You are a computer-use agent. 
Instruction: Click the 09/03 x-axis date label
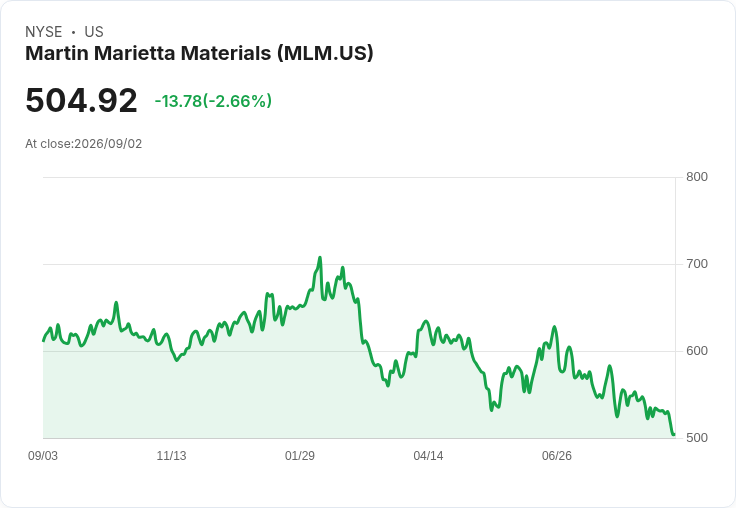[43, 455]
